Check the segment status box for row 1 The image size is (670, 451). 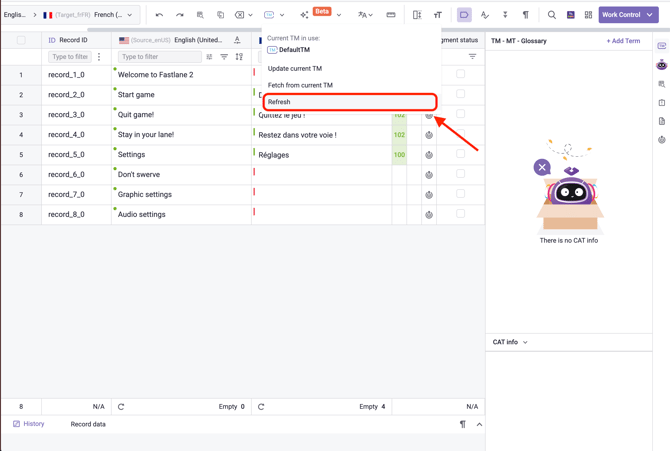pyautogui.click(x=461, y=74)
